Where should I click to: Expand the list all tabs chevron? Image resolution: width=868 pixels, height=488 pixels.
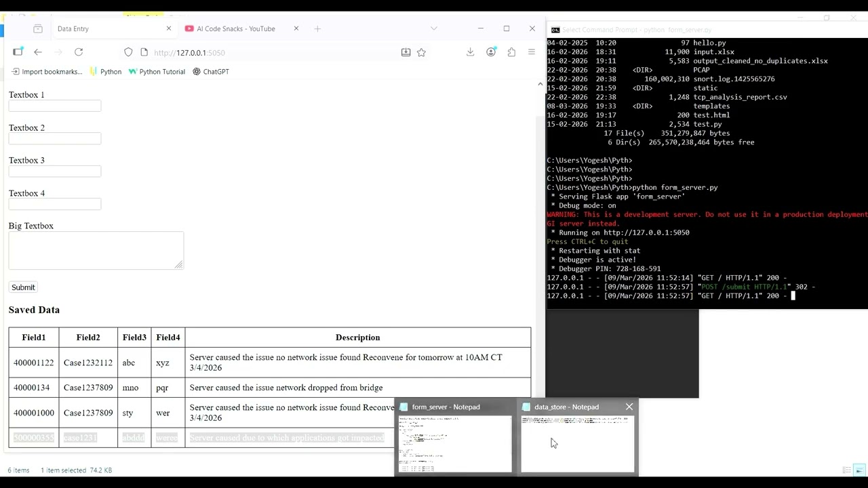click(434, 28)
